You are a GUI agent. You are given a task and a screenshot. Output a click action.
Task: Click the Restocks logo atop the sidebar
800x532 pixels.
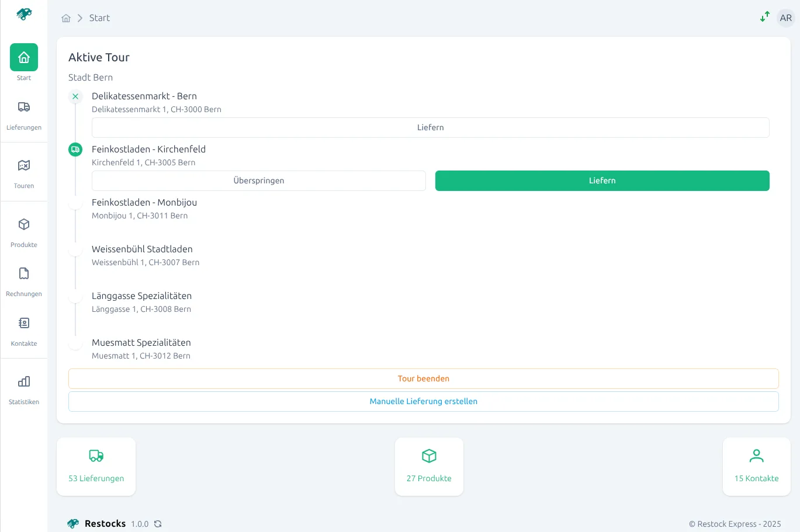[23, 13]
